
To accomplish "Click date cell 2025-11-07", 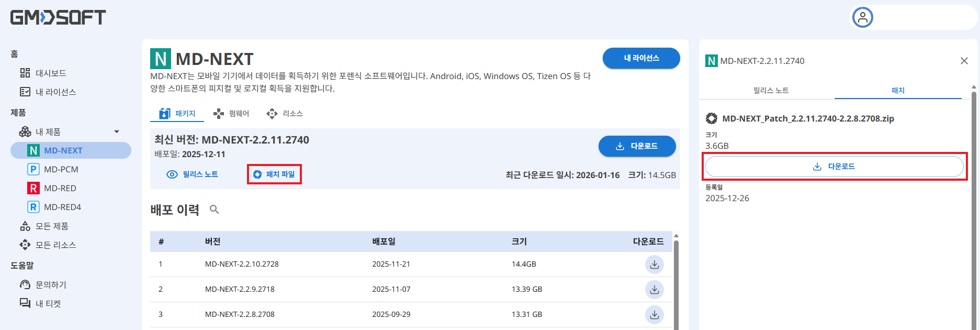I will tap(391, 289).
